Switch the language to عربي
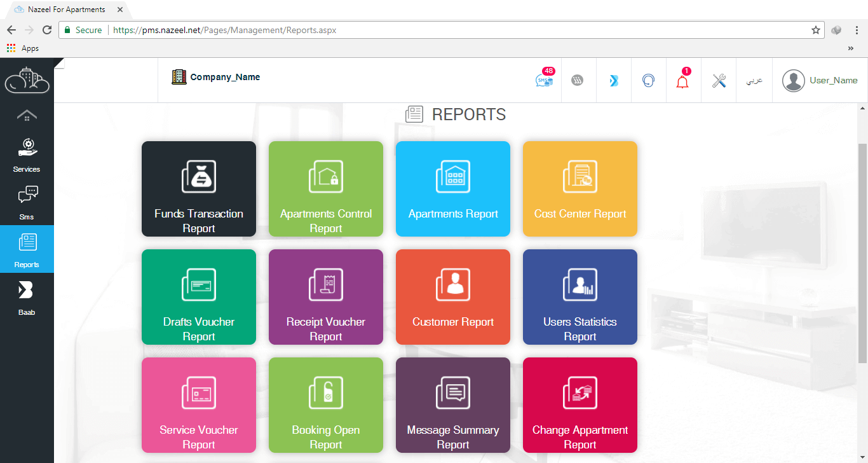This screenshot has height=463, width=868. click(x=754, y=80)
